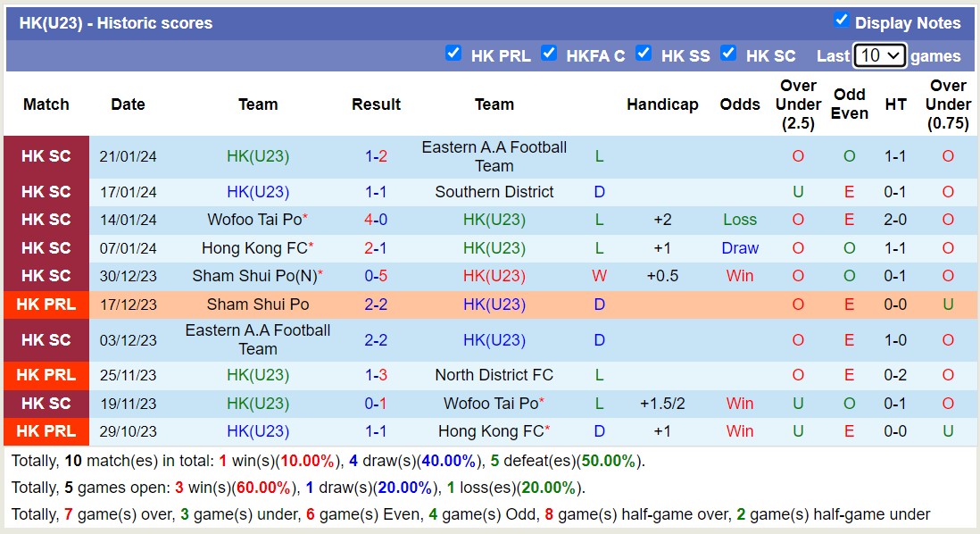Select Southern District team link
980x534 pixels.
pyautogui.click(x=494, y=191)
